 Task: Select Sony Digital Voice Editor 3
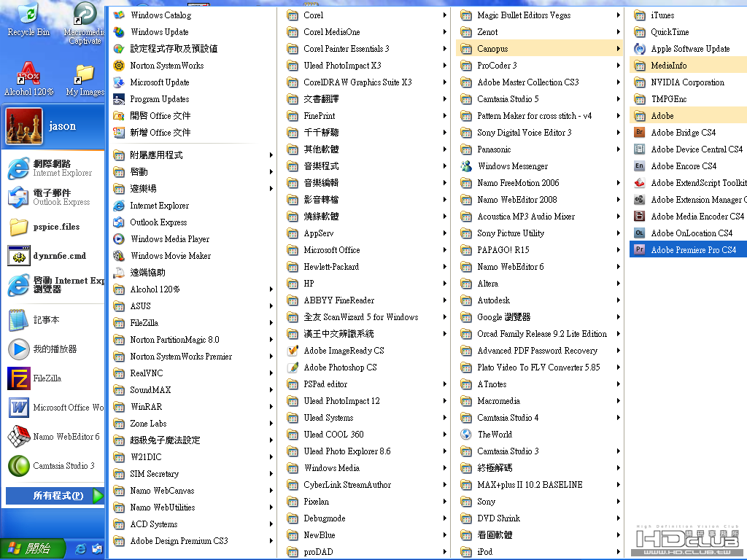pyautogui.click(x=539, y=133)
